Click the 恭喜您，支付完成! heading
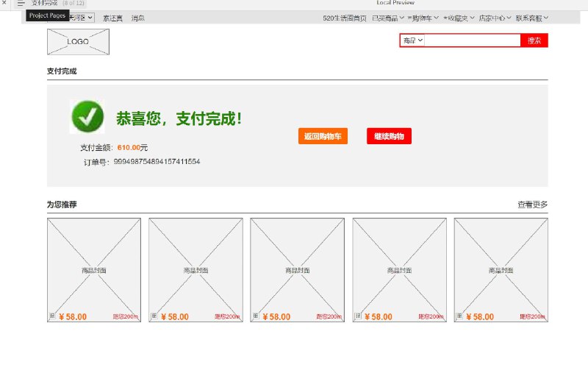 click(x=179, y=118)
